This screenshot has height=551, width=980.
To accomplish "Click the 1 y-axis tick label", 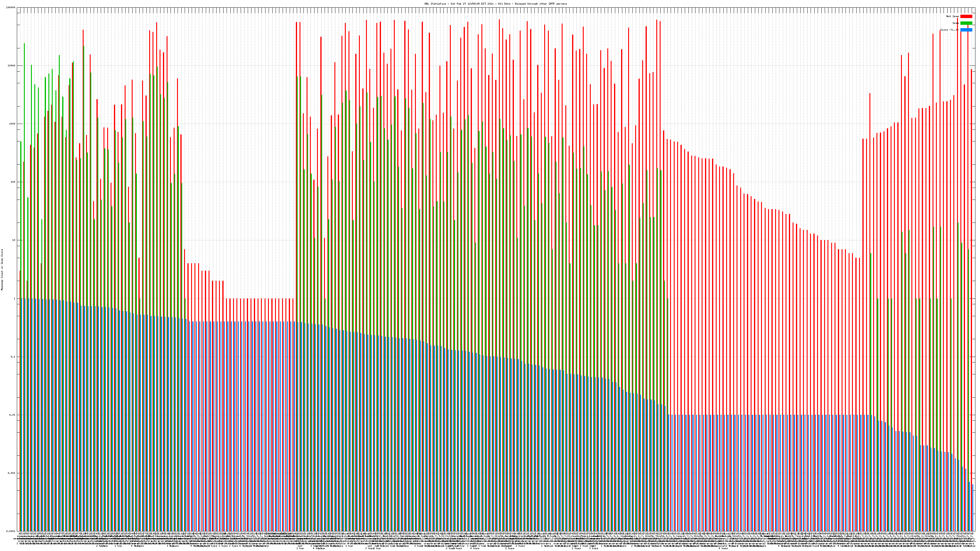I will 15,298.
